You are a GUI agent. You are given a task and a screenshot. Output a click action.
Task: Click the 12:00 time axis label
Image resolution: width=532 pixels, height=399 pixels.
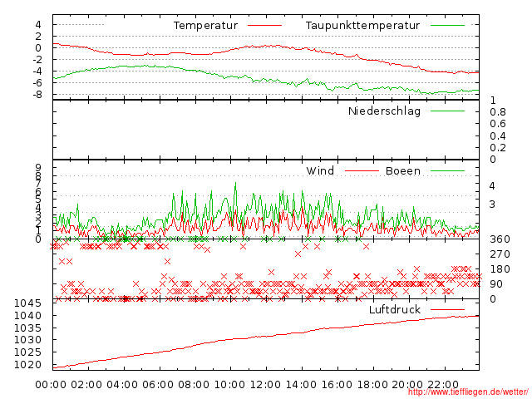point(265,385)
